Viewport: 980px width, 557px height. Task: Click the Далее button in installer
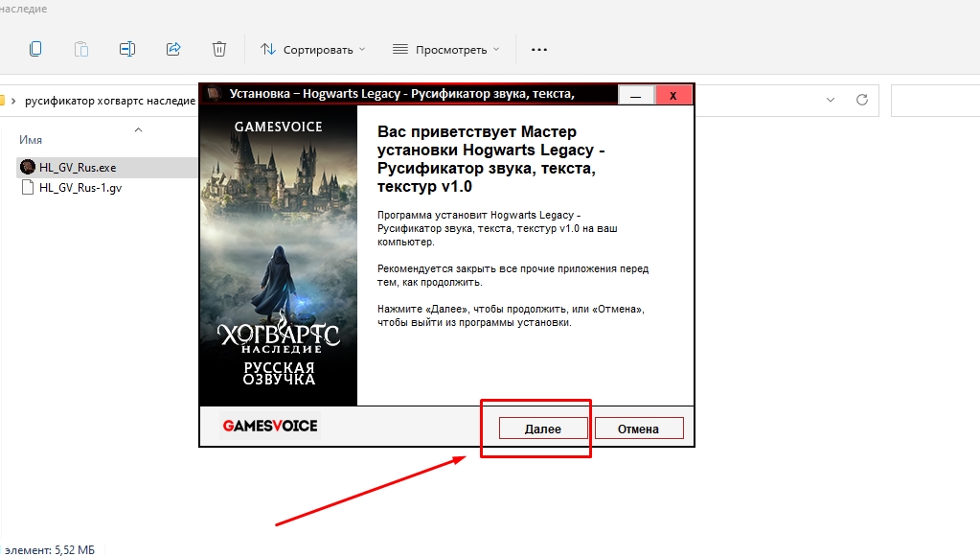[543, 429]
